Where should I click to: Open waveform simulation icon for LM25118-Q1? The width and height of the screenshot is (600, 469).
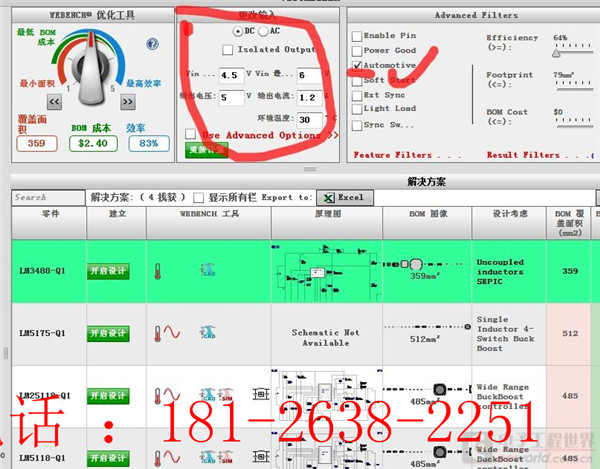pyautogui.click(x=172, y=394)
